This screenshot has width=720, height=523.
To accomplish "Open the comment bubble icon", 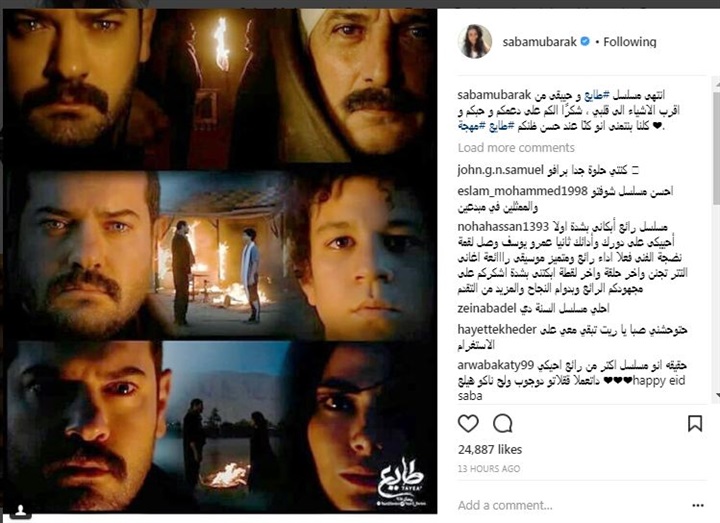I will pyautogui.click(x=502, y=423).
